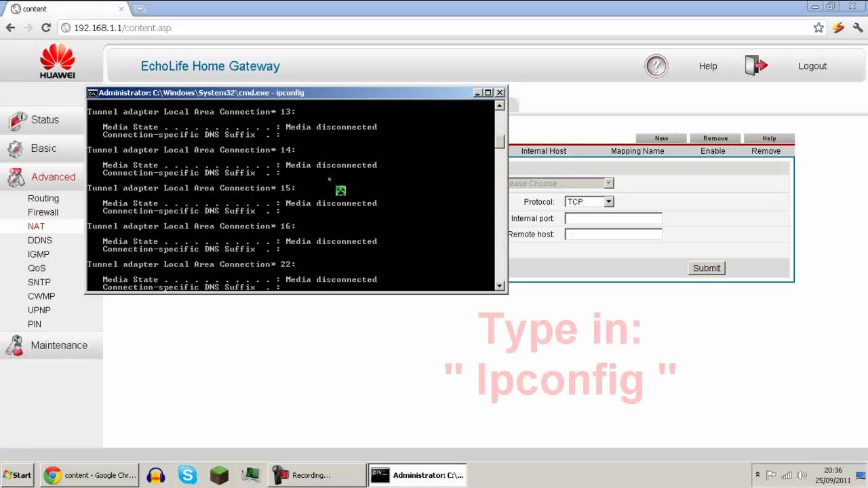Viewport: 868px width, 488px height.
Task: Bookmark this page with the star
Action: [x=818, y=28]
